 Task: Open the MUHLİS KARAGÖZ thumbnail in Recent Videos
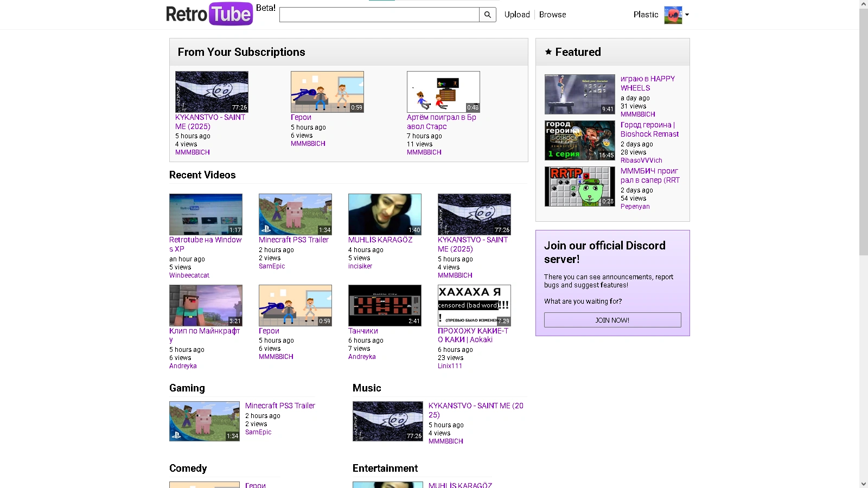pyautogui.click(x=385, y=214)
